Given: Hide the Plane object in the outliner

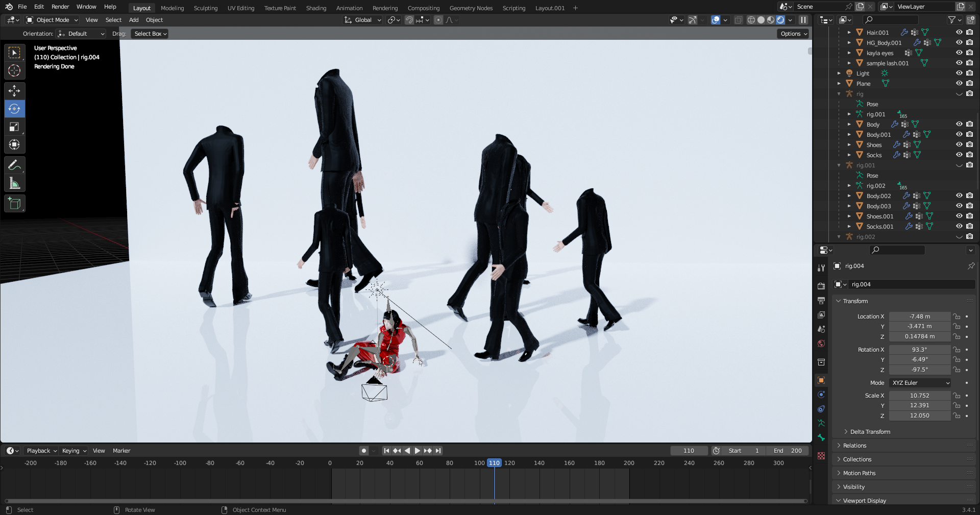Looking at the screenshot, I should click(x=959, y=83).
